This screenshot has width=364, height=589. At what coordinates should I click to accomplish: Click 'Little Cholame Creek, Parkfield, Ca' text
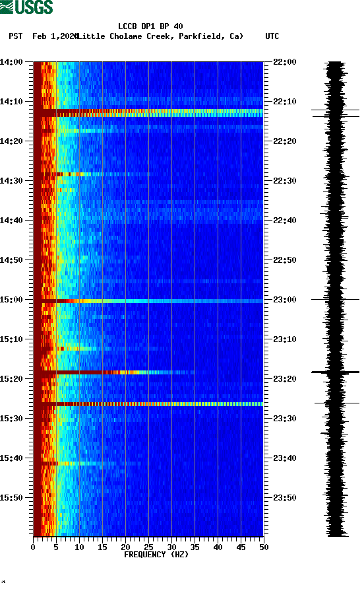tap(160, 36)
